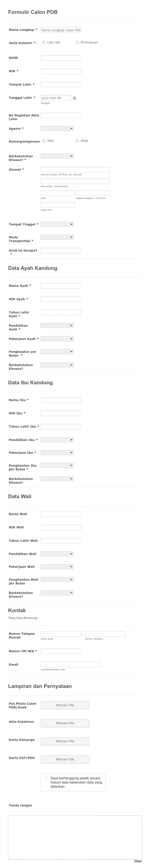The width and height of the screenshot is (150, 868).
Task: Expand the Tempat Tinggal dropdown
Action: pos(57,224)
